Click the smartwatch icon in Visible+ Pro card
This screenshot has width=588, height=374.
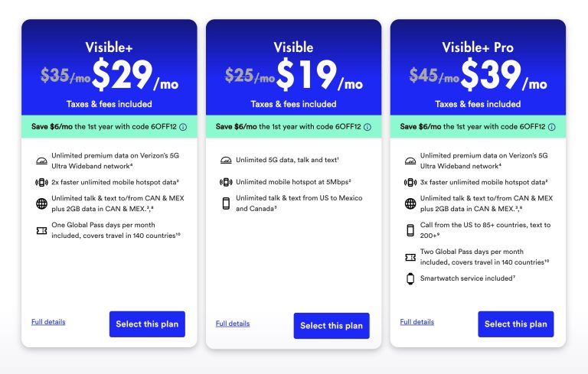coord(410,278)
